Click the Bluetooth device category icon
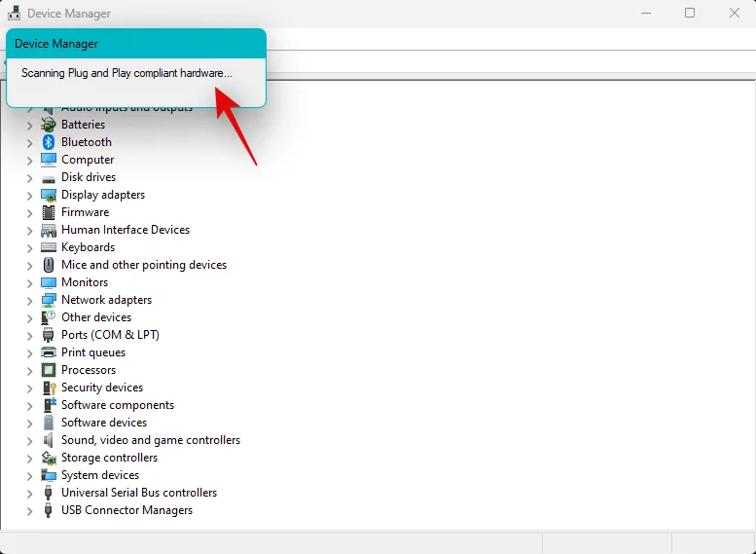 click(49, 142)
